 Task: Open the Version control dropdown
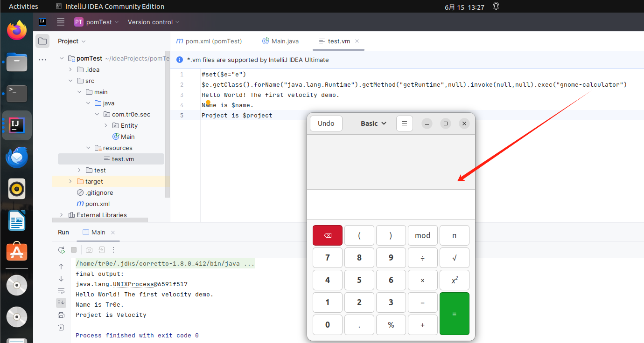tap(154, 22)
